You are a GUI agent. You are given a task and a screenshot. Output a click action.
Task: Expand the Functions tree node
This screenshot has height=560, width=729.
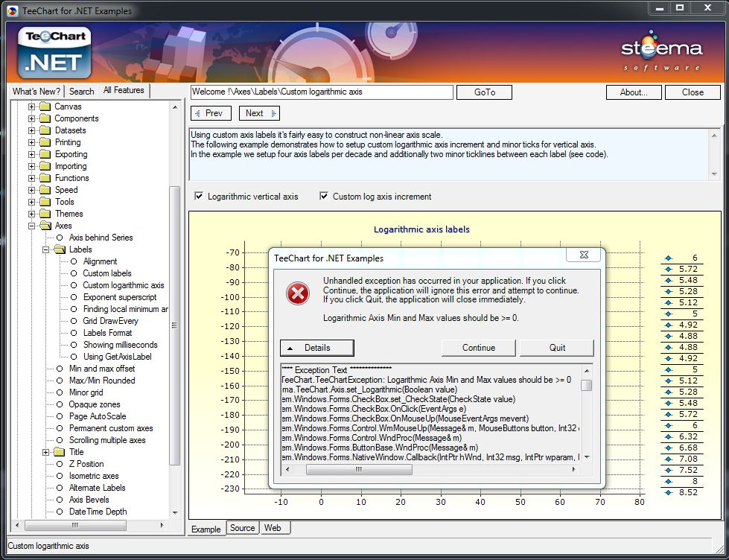click(x=31, y=178)
